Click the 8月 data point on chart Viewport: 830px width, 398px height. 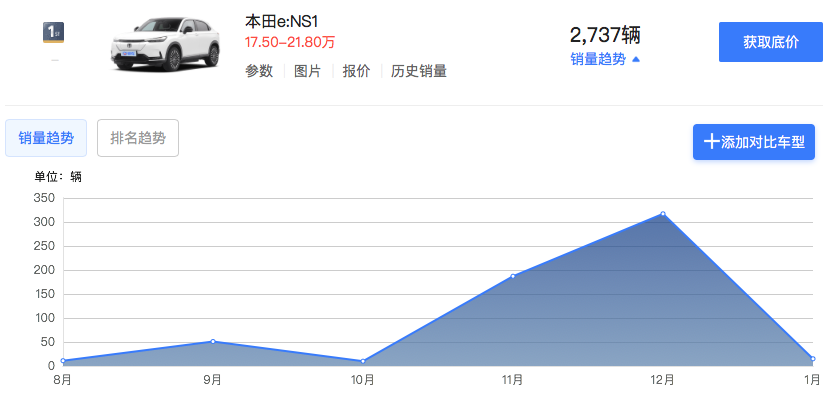pos(63,361)
